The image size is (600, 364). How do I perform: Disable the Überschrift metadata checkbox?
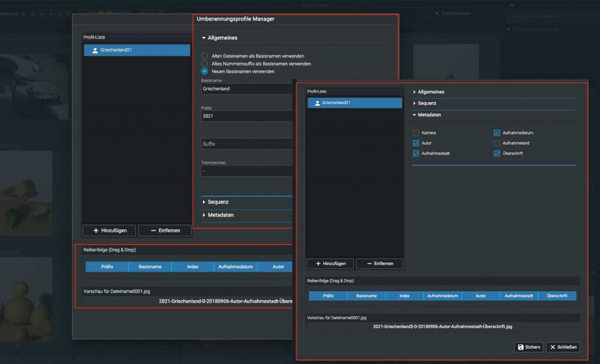point(497,153)
